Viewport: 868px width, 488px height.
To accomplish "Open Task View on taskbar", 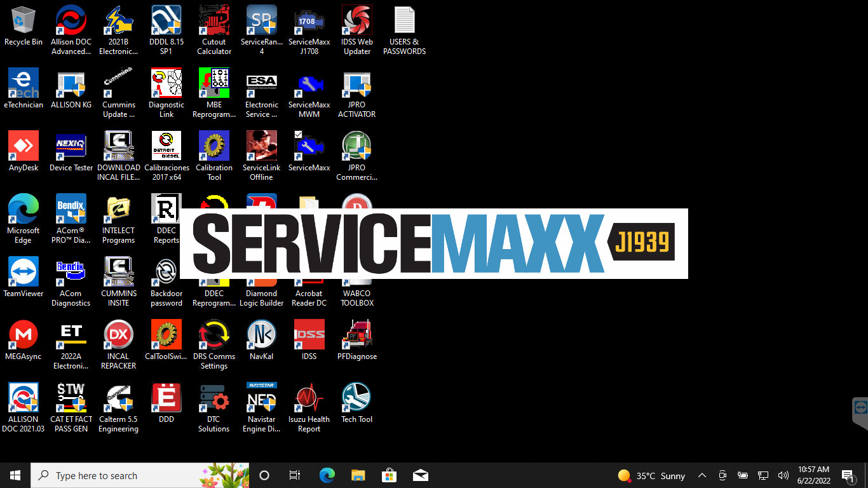I will 295,475.
